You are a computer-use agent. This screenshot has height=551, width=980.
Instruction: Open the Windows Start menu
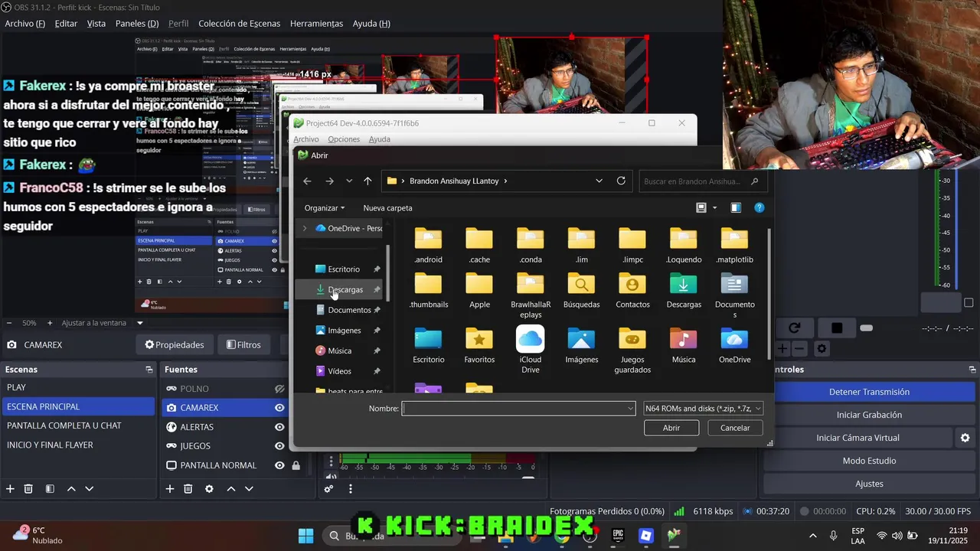(x=305, y=536)
